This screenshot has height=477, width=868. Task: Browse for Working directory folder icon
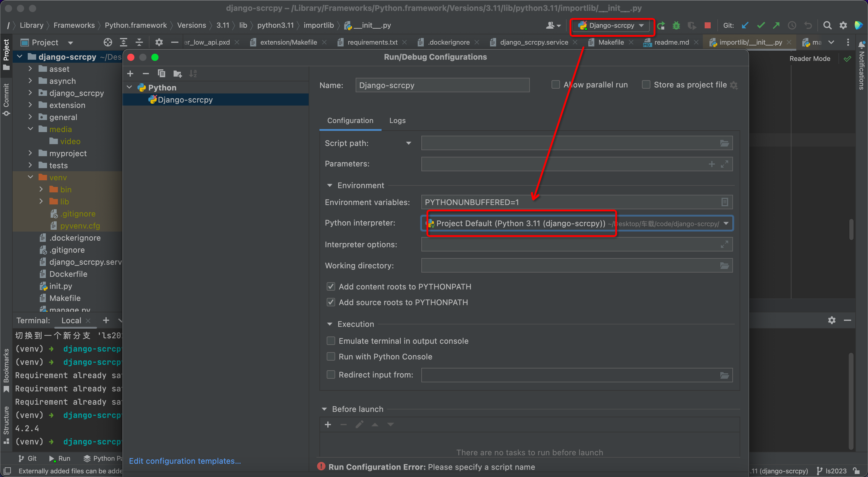point(725,266)
